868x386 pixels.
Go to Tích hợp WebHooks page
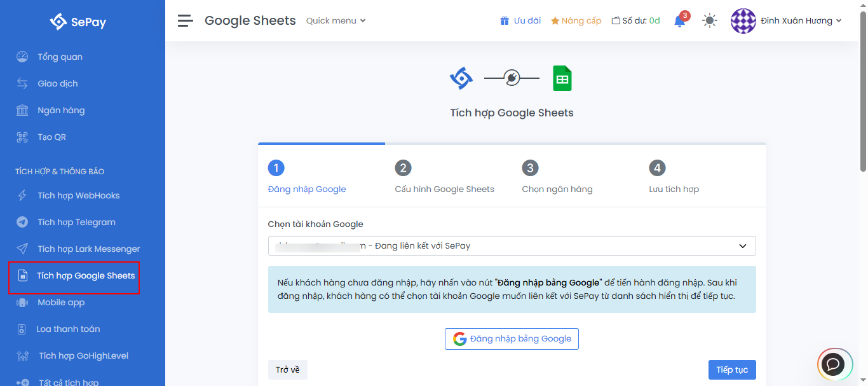(78, 195)
